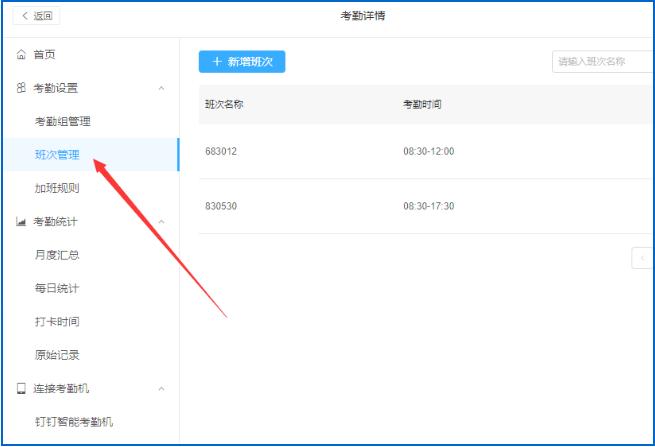Select shift name 830530

(x=221, y=206)
